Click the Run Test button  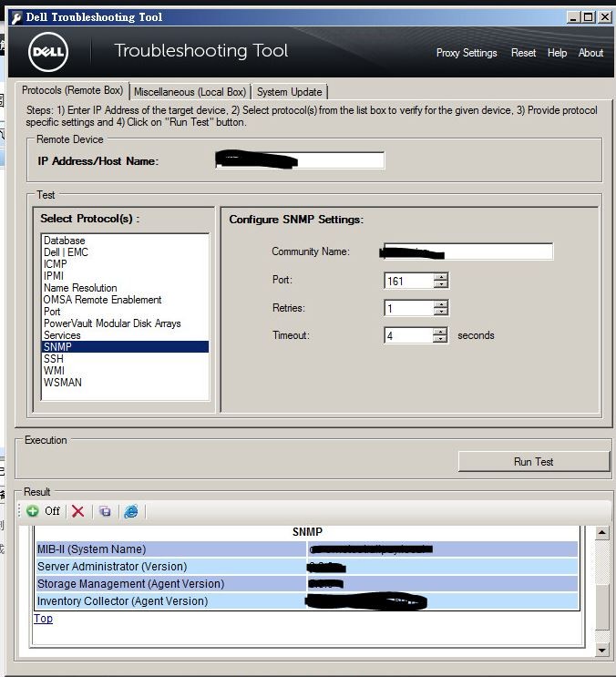click(x=534, y=462)
